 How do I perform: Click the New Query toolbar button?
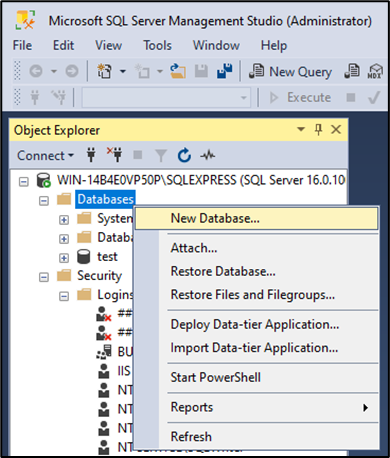[x=290, y=71]
